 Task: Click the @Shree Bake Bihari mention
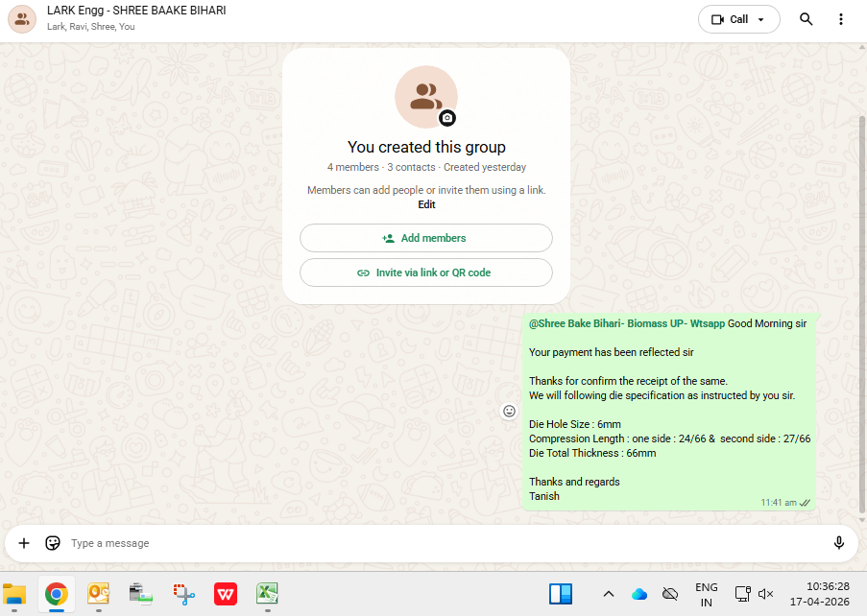click(626, 324)
